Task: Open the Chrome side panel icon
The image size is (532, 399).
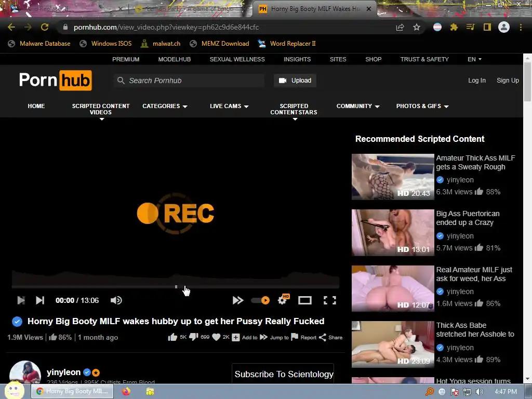Action: point(487,27)
